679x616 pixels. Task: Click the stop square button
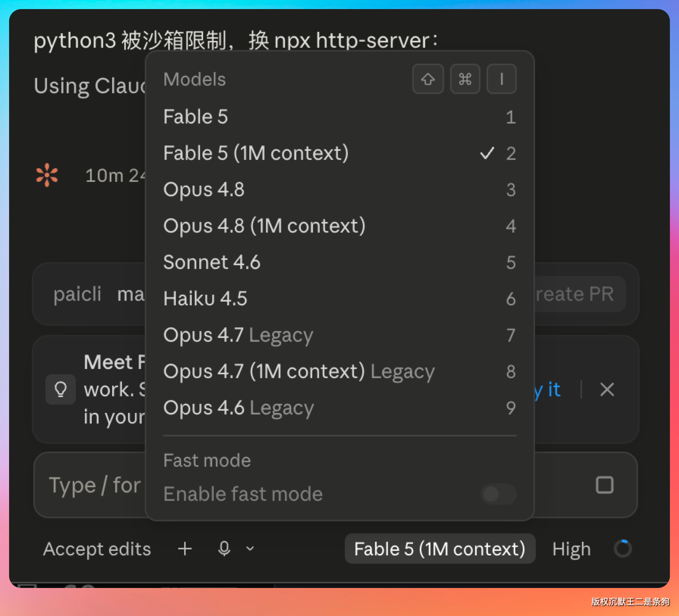click(x=605, y=485)
